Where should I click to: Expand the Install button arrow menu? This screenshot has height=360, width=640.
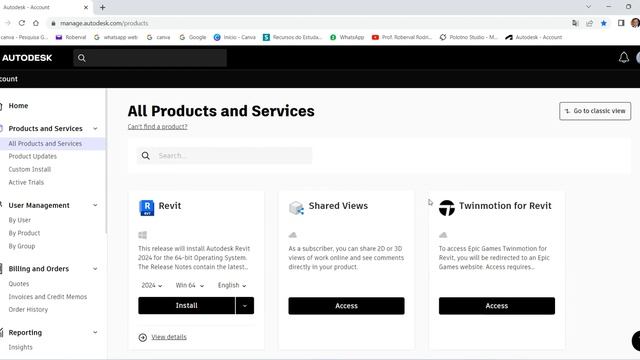point(245,306)
